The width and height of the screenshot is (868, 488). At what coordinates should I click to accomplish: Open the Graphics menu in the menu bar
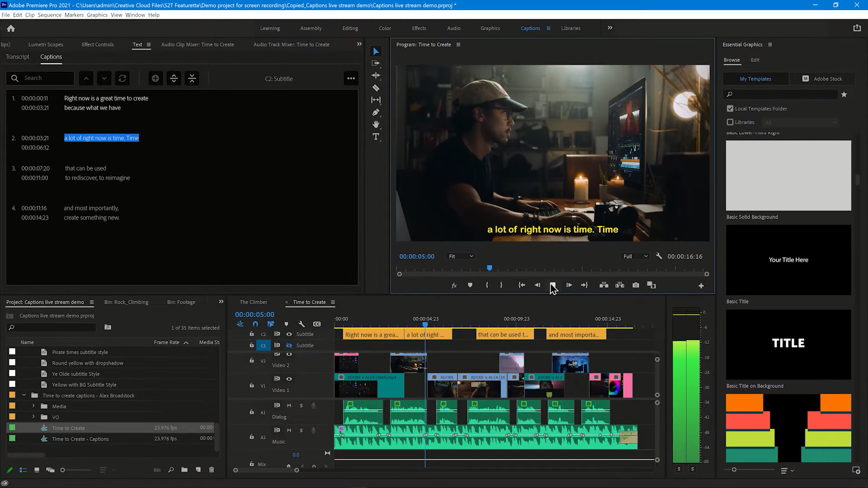(97, 15)
